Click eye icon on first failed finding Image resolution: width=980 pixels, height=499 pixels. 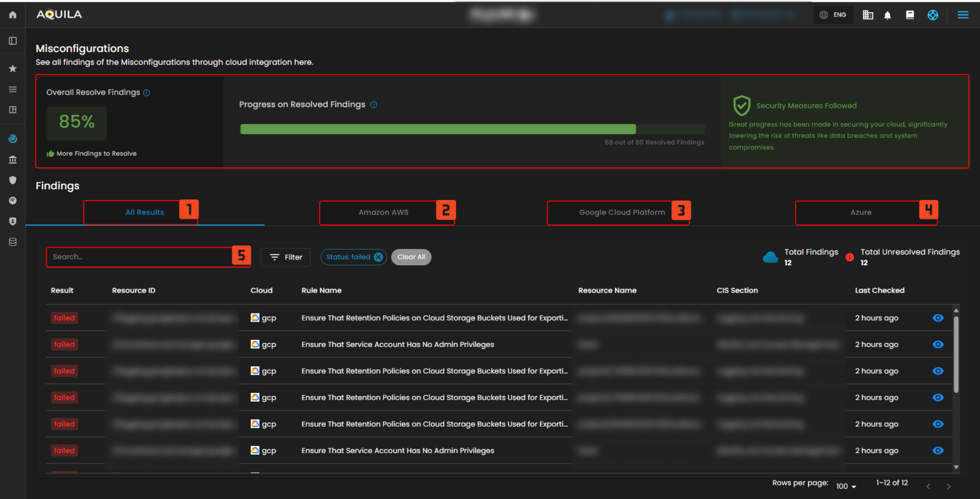point(937,318)
